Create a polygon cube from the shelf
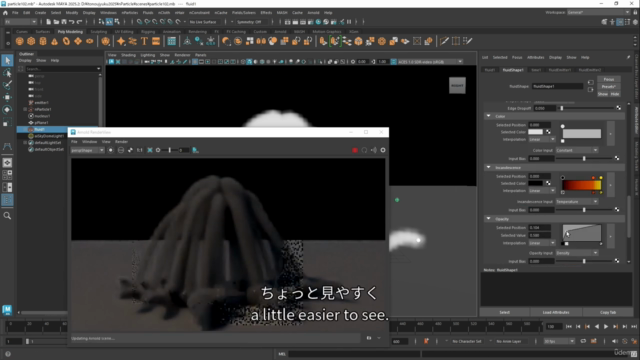 31,41
